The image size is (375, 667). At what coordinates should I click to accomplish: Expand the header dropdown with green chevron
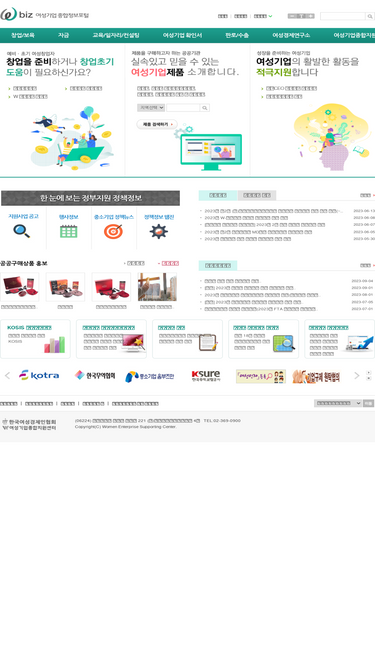(x=263, y=16)
